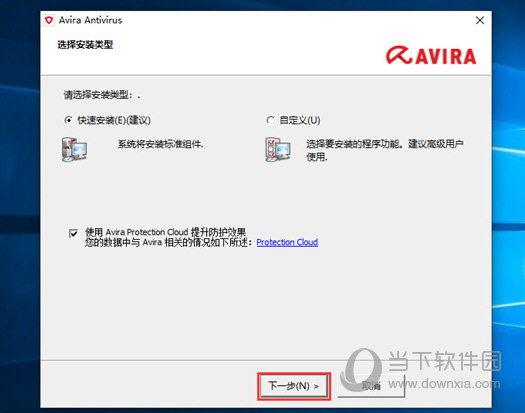Viewport: 525px width, 413px height.
Task: Click the 选择安装类型 header title
Action: (85, 45)
